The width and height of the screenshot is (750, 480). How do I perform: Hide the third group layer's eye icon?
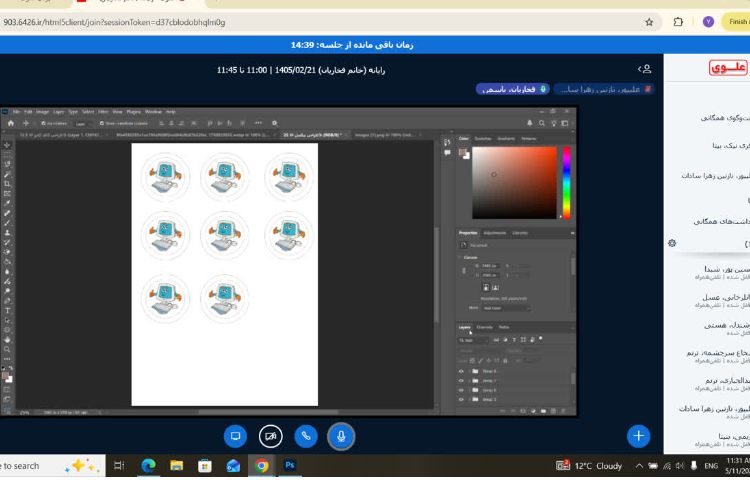(461, 390)
